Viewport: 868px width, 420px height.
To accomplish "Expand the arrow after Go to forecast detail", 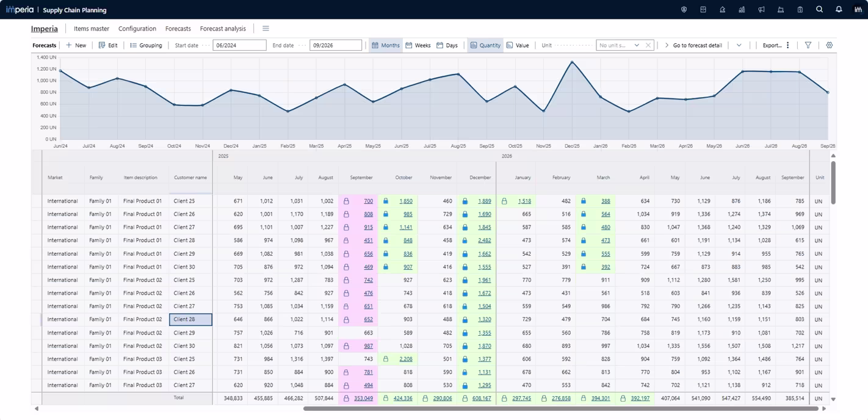I will click(x=739, y=45).
